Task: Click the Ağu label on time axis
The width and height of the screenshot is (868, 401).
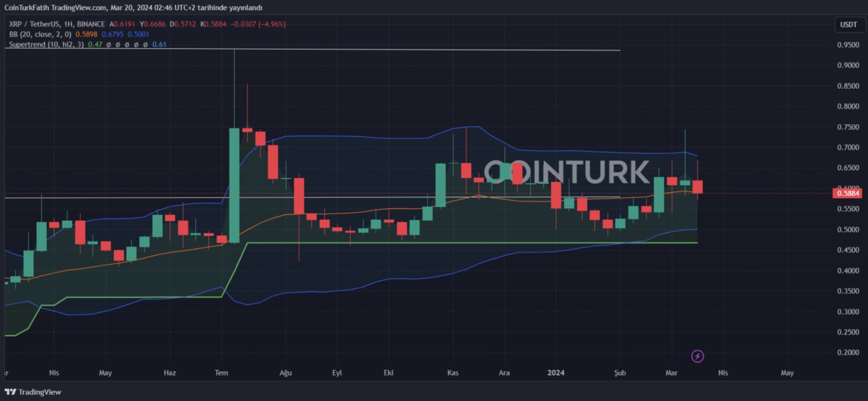Action: coord(285,373)
